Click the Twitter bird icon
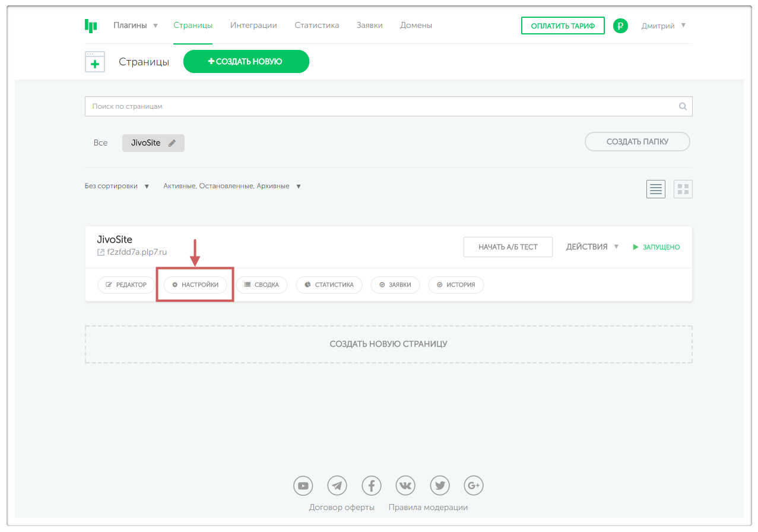Viewport: 758px width, 532px height. (440, 486)
